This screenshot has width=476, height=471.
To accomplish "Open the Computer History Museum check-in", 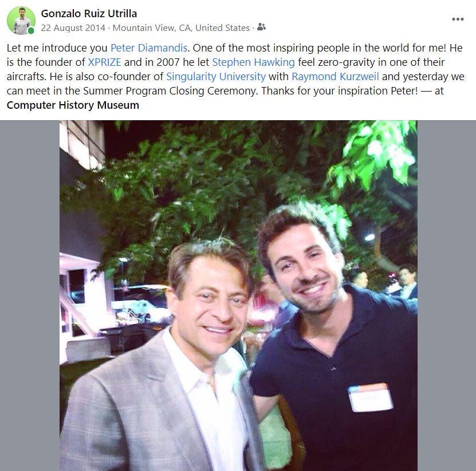I will coord(73,105).
